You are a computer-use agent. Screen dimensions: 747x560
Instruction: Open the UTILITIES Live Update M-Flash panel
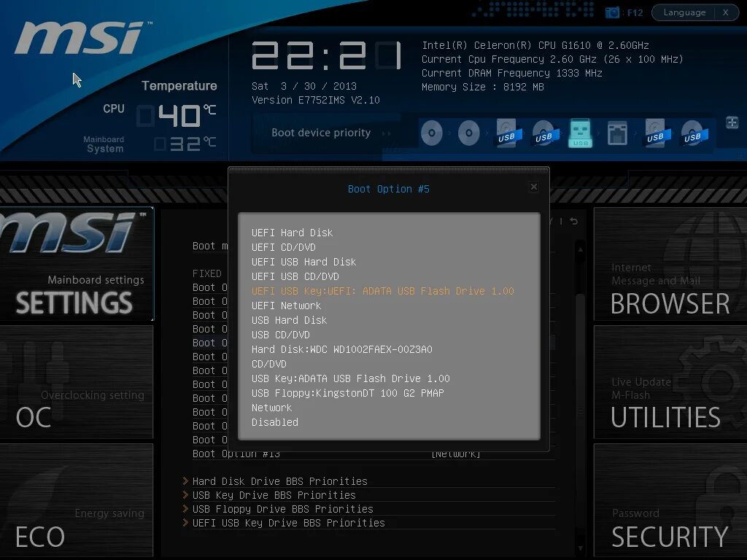[x=670, y=382]
